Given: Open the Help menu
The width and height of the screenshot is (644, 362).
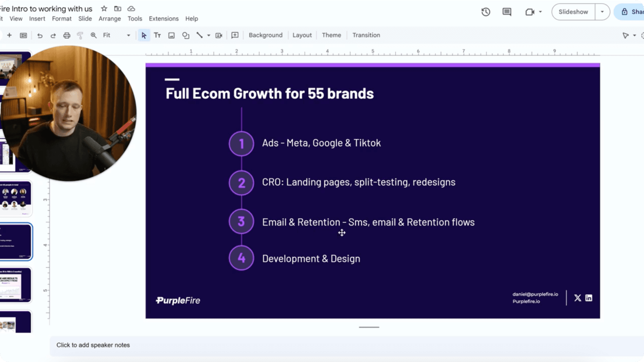Looking at the screenshot, I should pos(192,18).
